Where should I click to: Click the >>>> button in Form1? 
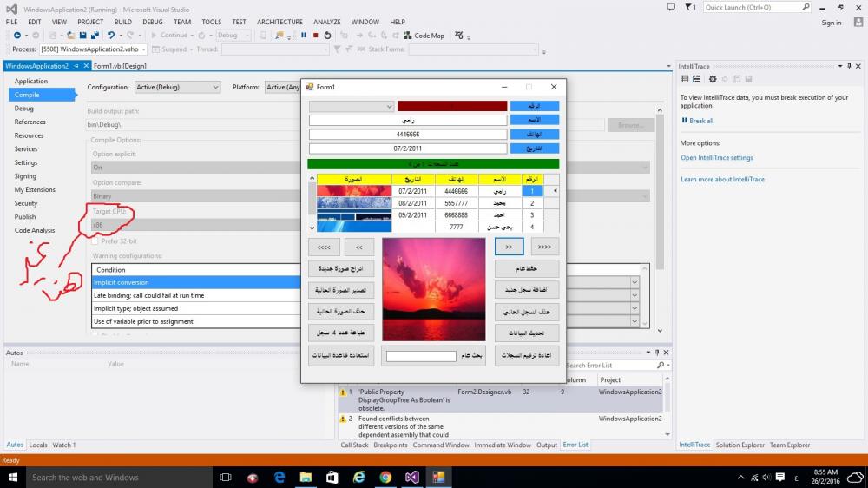pyautogui.click(x=545, y=247)
